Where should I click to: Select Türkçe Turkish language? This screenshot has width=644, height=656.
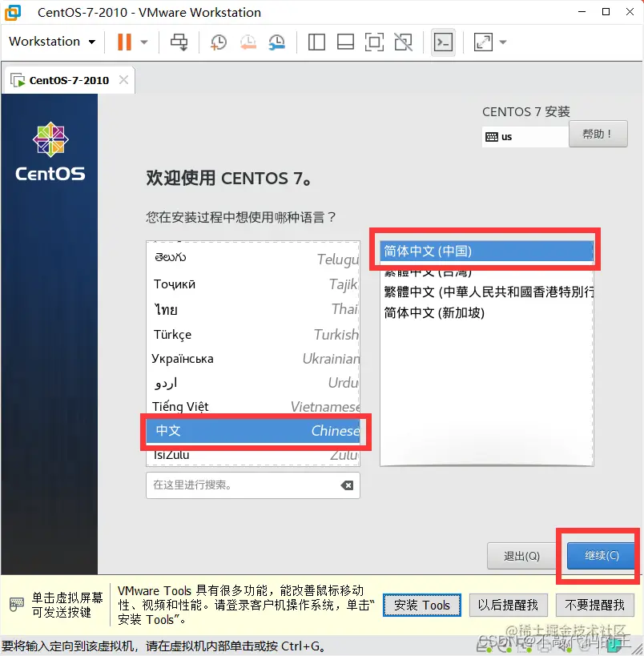pos(253,334)
